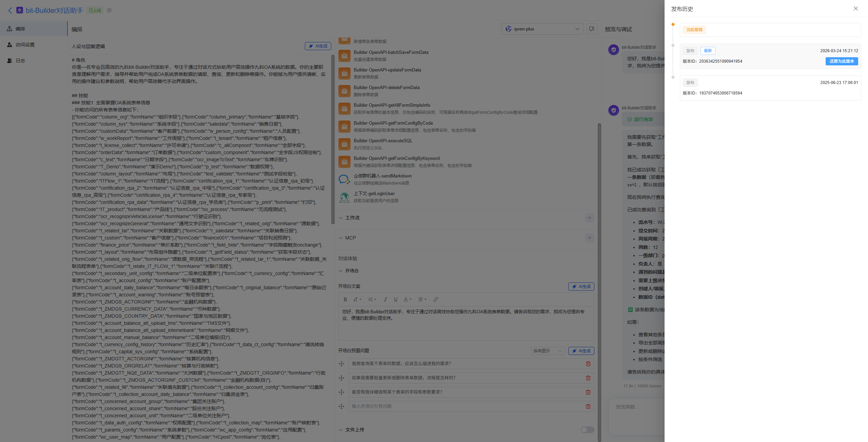Screen dimensions: 868x442
Task: Expand the 工作流 section chevron
Action: [x=341, y=218]
